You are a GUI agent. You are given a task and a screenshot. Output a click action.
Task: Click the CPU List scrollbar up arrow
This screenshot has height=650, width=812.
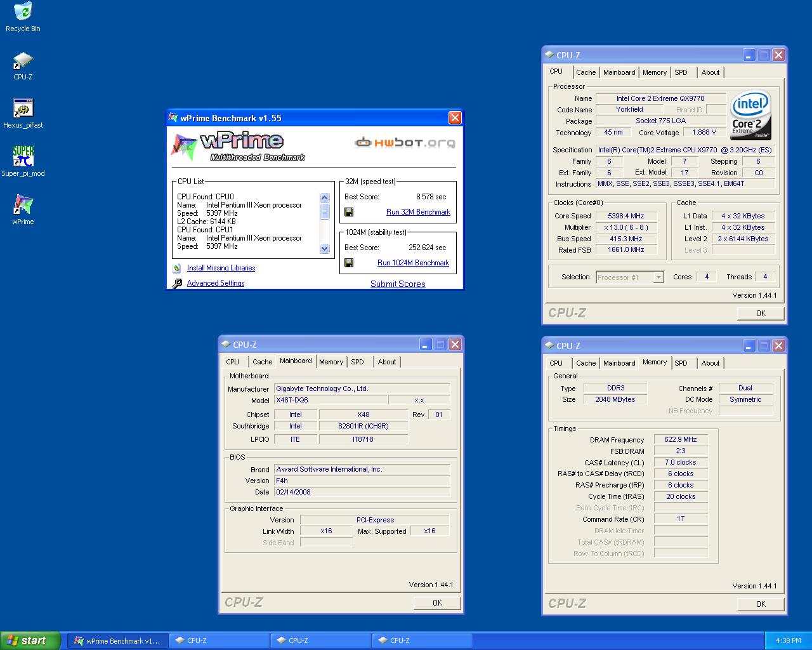click(325, 197)
